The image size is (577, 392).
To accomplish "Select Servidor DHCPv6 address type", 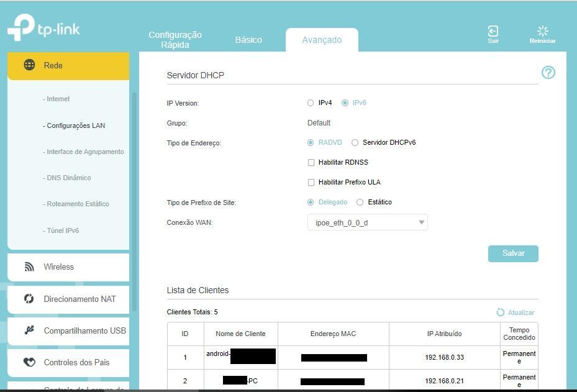I will [355, 143].
